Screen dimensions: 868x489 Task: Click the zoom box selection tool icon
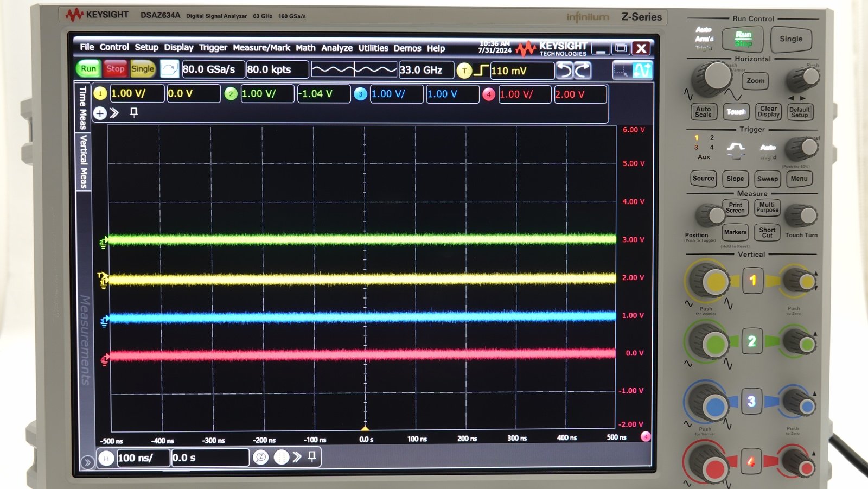(622, 70)
